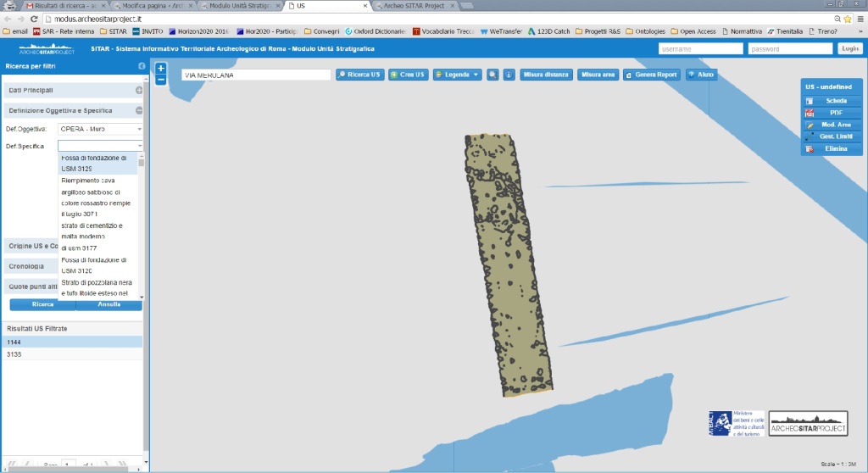Image resolution: width=868 pixels, height=473 pixels.
Task: Click the VIA MERULANA search field
Action: click(256, 75)
